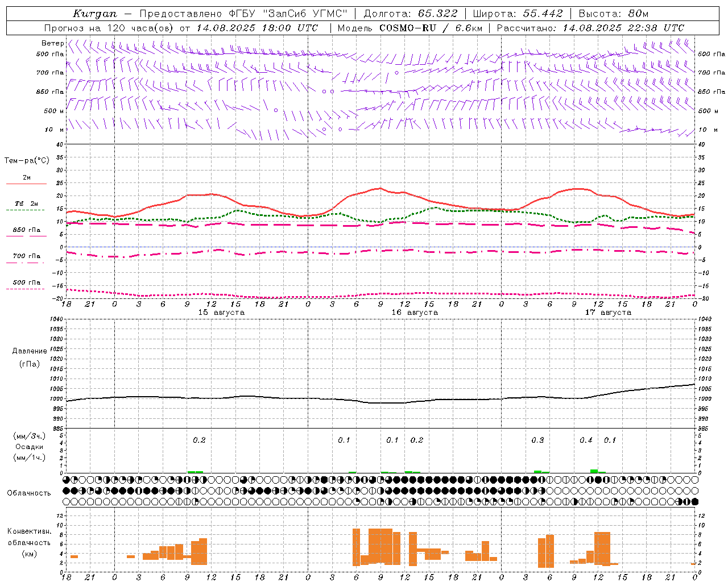Click the "Облачность" cloud cover label
The width and height of the screenshot is (728, 582).
coord(29,493)
